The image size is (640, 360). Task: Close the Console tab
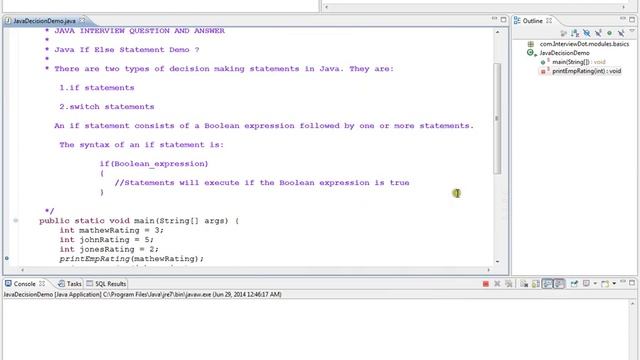[42, 283]
